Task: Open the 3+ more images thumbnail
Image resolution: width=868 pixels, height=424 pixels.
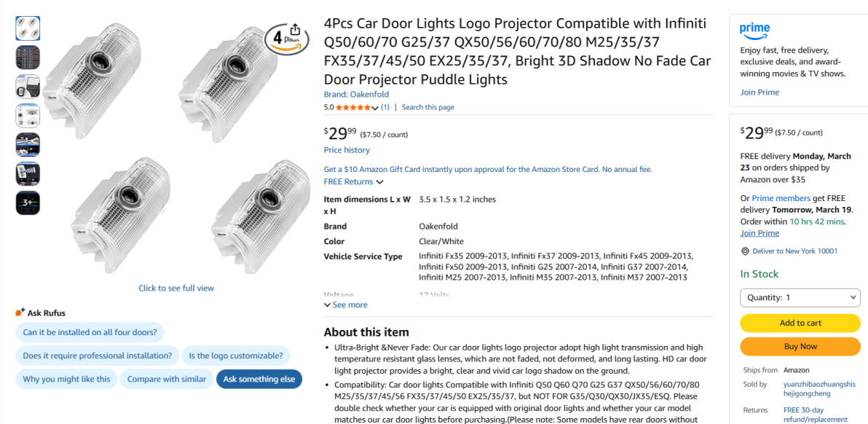Action: click(x=28, y=203)
